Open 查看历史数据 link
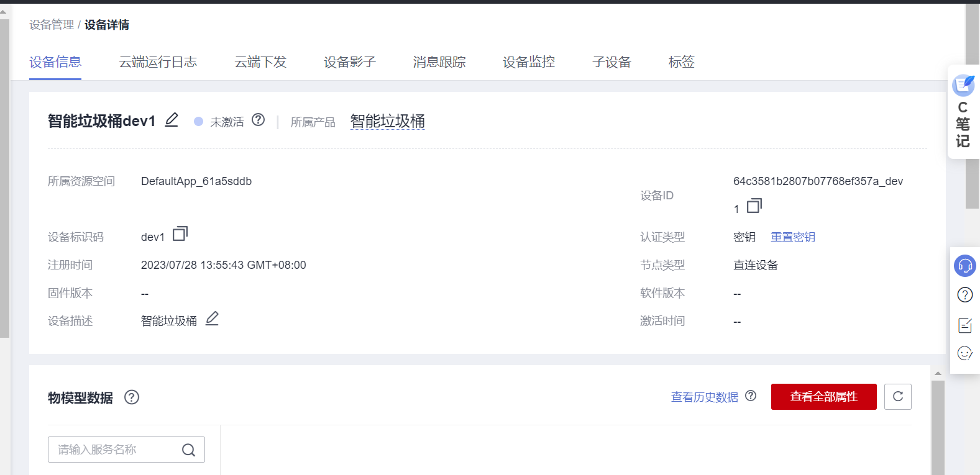The image size is (980, 475). pyautogui.click(x=705, y=397)
